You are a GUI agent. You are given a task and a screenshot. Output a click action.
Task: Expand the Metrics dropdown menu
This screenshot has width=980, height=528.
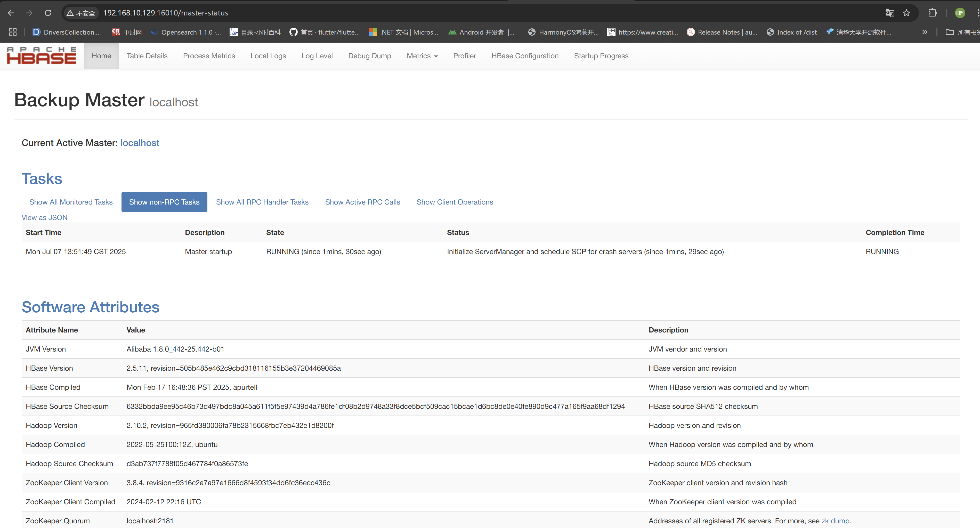click(x=422, y=56)
